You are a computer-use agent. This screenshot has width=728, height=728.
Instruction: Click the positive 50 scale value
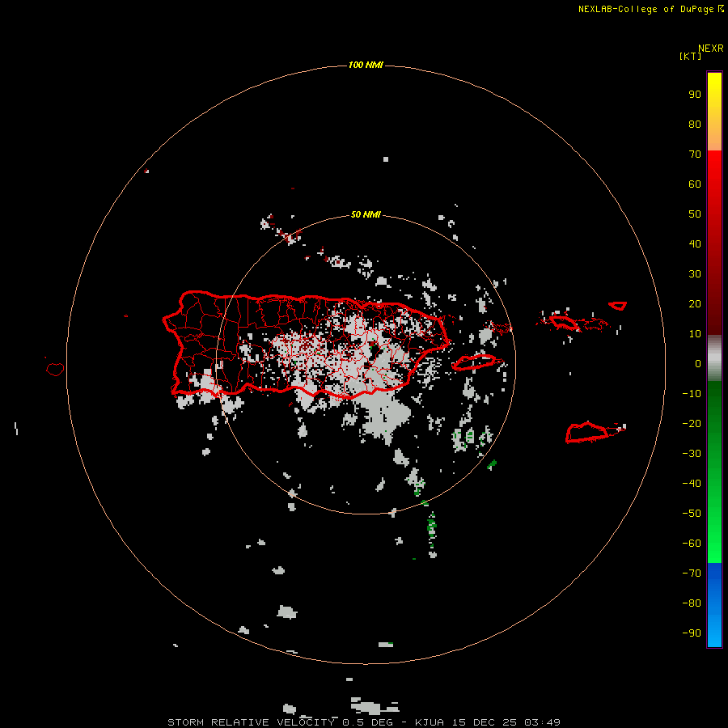pyautogui.click(x=695, y=214)
